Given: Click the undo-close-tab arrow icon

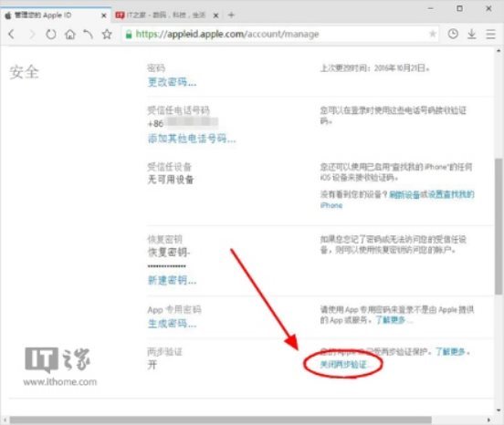Looking at the screenshot, I should 88,34.
